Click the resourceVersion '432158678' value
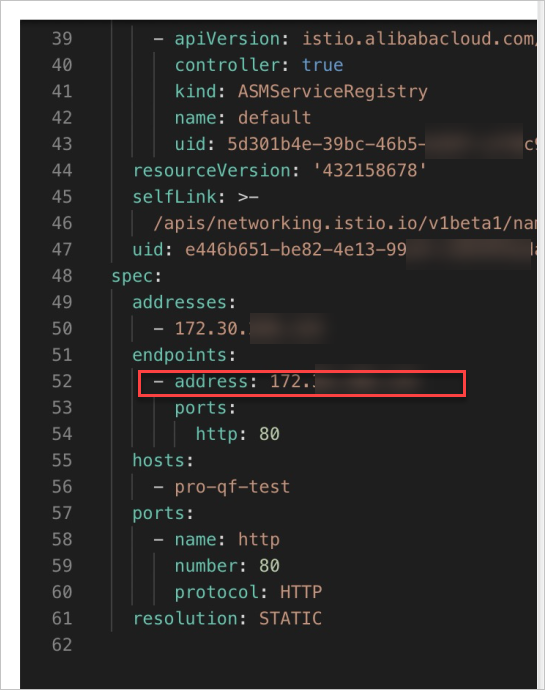This screenshot has width=545, height=690. [369, 170]
